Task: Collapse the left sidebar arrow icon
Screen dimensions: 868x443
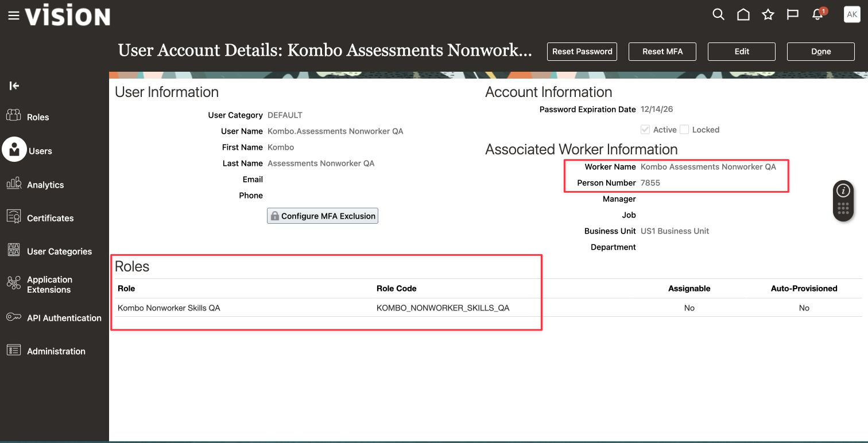Action: pos(14,86)
